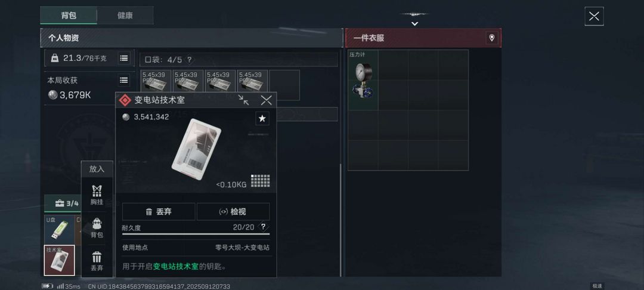644x290 pixels.
Task: Select the U盘 item in safe box
Action: pos(59,230)
